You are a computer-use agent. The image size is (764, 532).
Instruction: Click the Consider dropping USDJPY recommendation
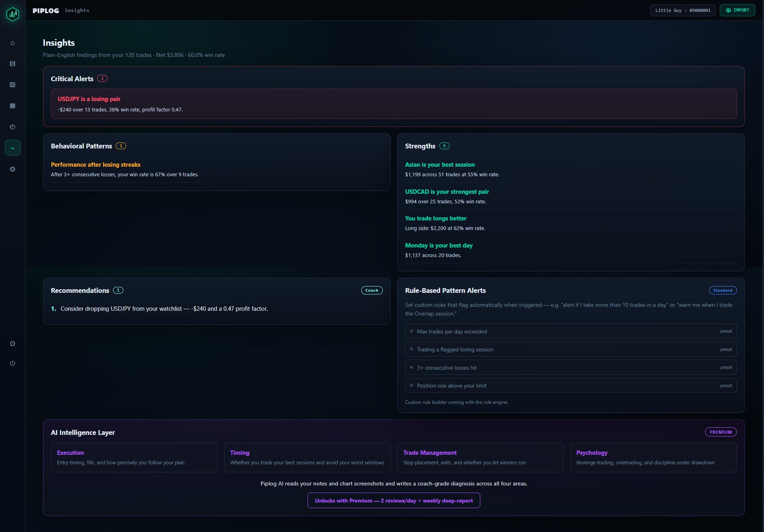point(164,309)
